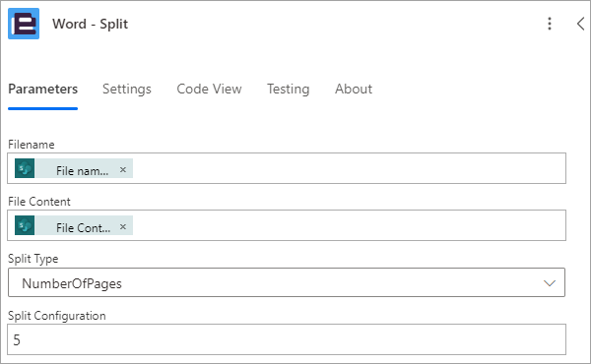Viewport: 591px width, 364px height.
Task: Open the three-dot more options menu
Action: 550,24
